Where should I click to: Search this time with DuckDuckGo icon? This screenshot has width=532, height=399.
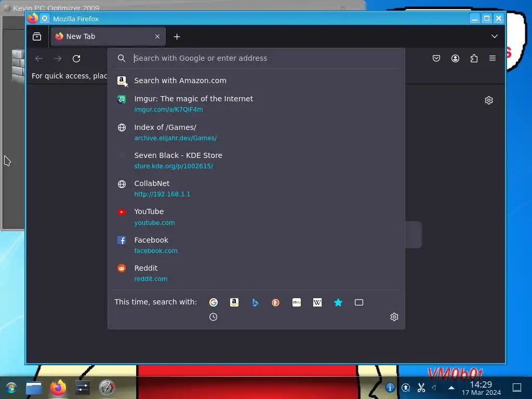(275, 302)
